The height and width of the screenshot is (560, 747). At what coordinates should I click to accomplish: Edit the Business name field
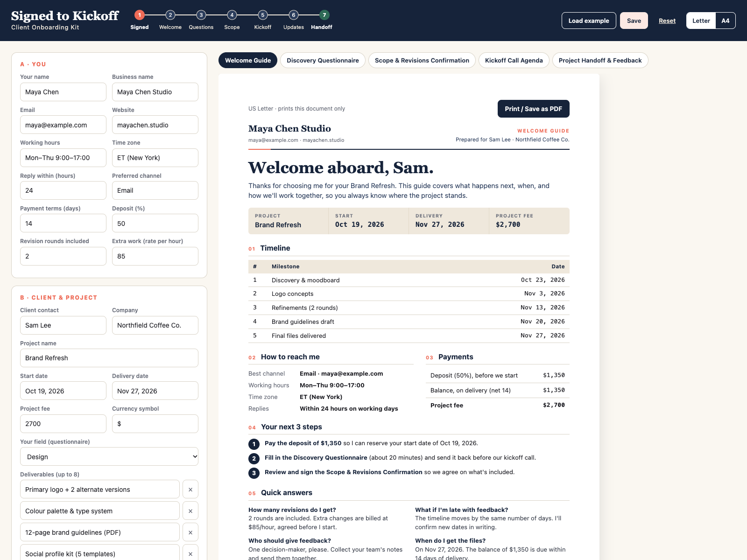click(155, 92)
